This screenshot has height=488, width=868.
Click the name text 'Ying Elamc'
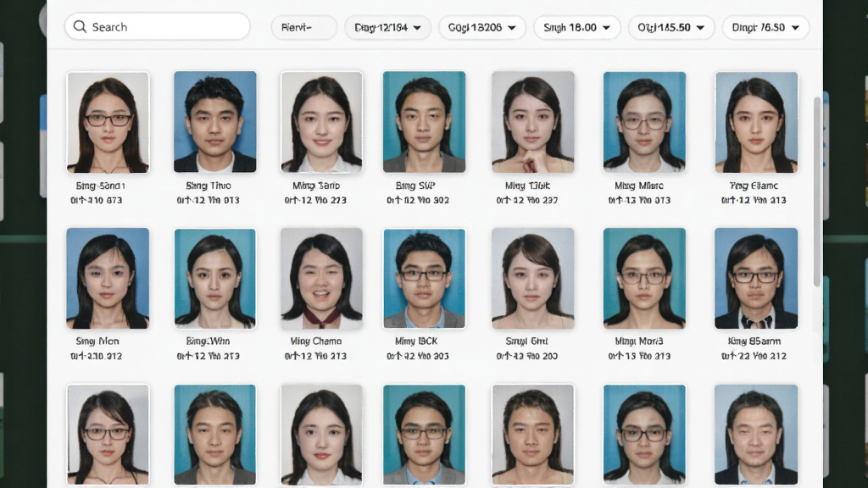(x=754, y=186)
